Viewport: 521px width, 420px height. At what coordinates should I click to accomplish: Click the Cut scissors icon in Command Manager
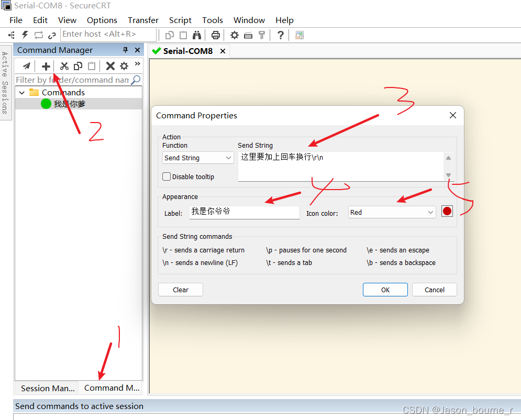64,66
